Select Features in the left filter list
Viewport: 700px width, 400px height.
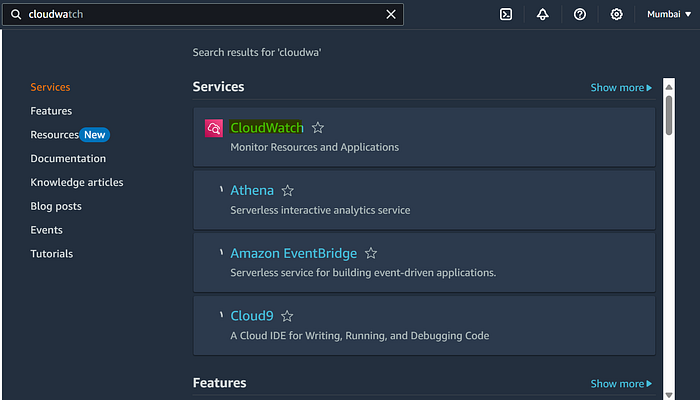point(51,111)
